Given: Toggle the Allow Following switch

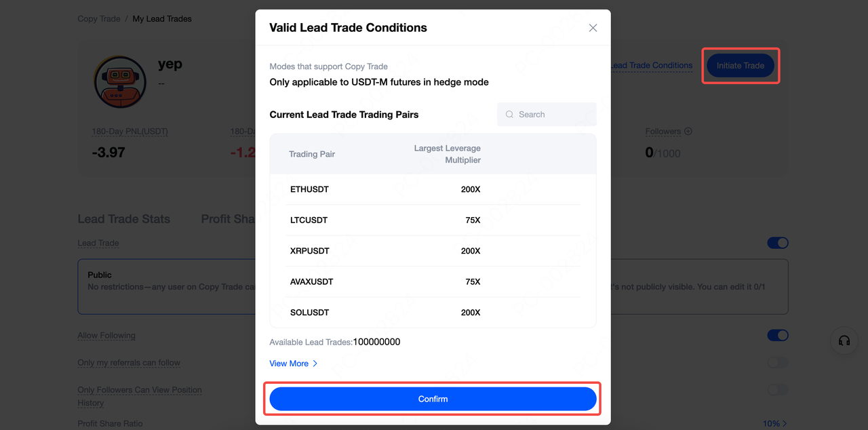Looking at the screenshot, I should pyautogui.click(x=778, y=335).
